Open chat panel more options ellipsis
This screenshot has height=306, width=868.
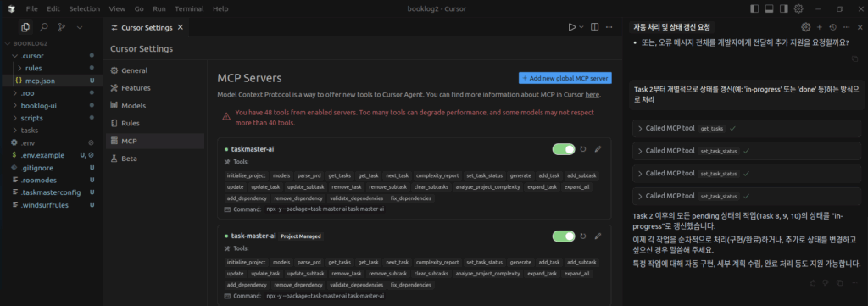pos(846,27)
